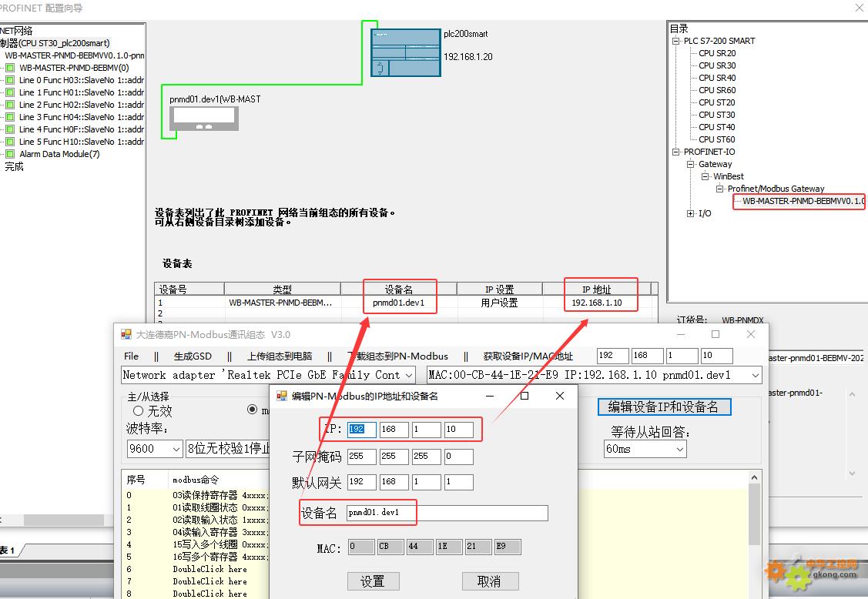Click green icon beside Line 3 Func H04
Image resolution: width=868 pixels, height=599 pixels.
(x=10, y=117)
